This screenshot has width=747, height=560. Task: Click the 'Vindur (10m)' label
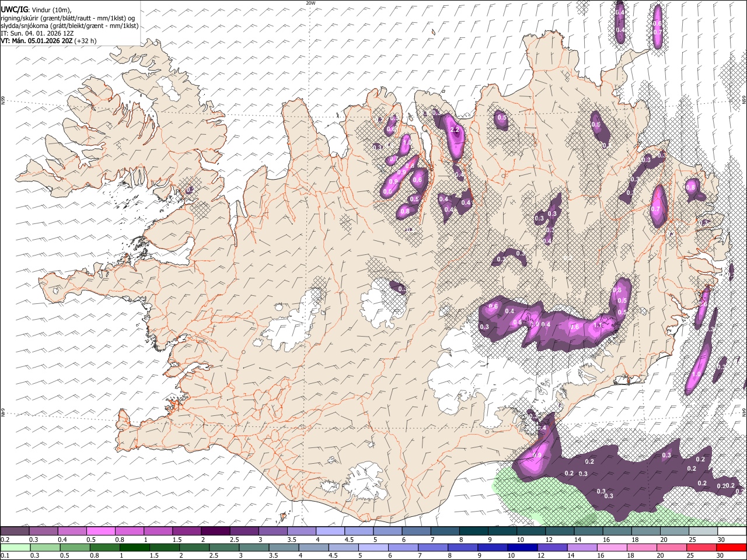coord(51,10)
